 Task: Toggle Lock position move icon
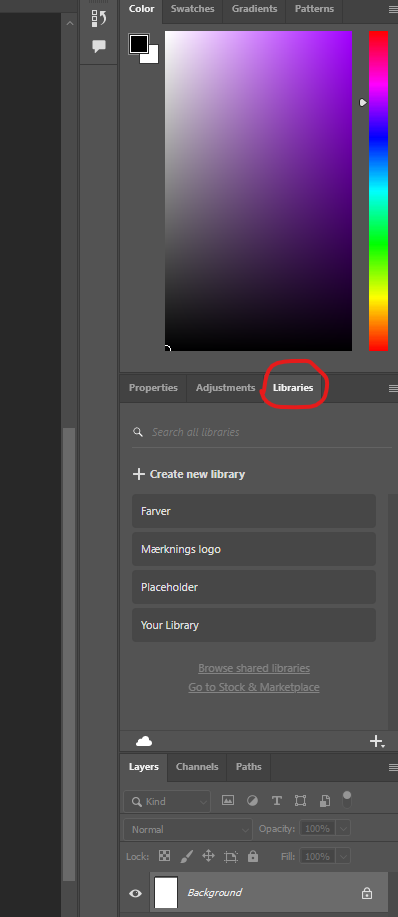[208, 856]
